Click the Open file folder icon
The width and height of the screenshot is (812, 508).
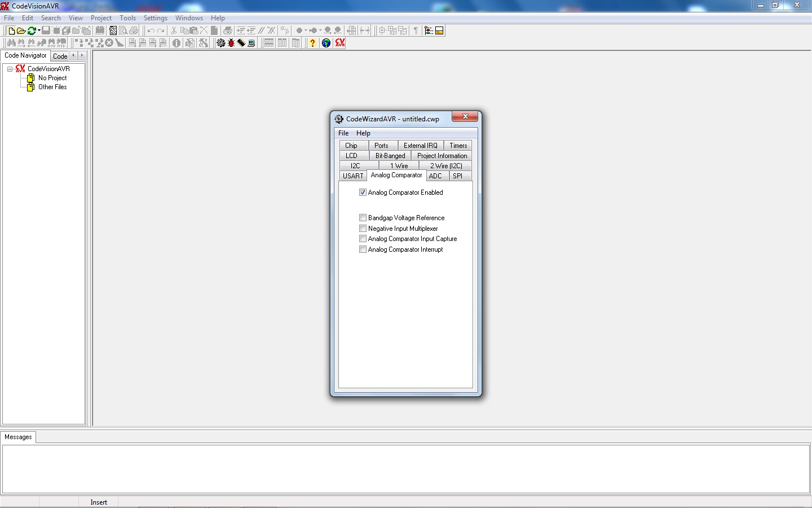click(21, 30)
